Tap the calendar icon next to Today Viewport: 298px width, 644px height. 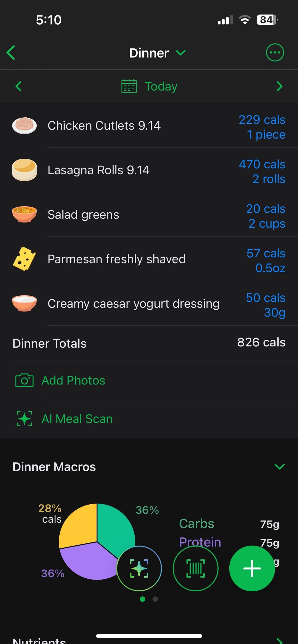coord(129,86)
